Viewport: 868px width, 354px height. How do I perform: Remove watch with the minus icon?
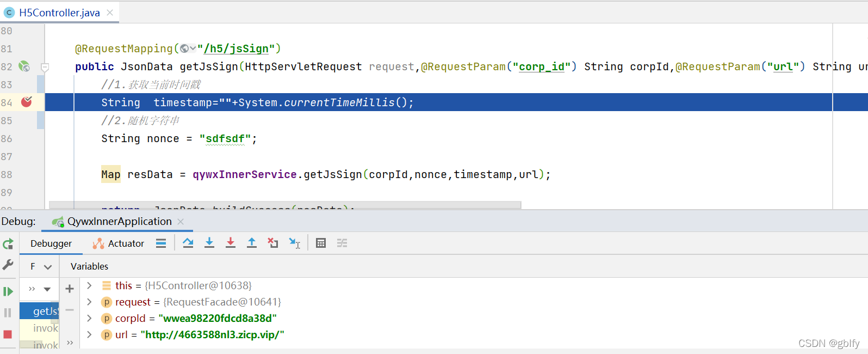(x=70, y=310)
